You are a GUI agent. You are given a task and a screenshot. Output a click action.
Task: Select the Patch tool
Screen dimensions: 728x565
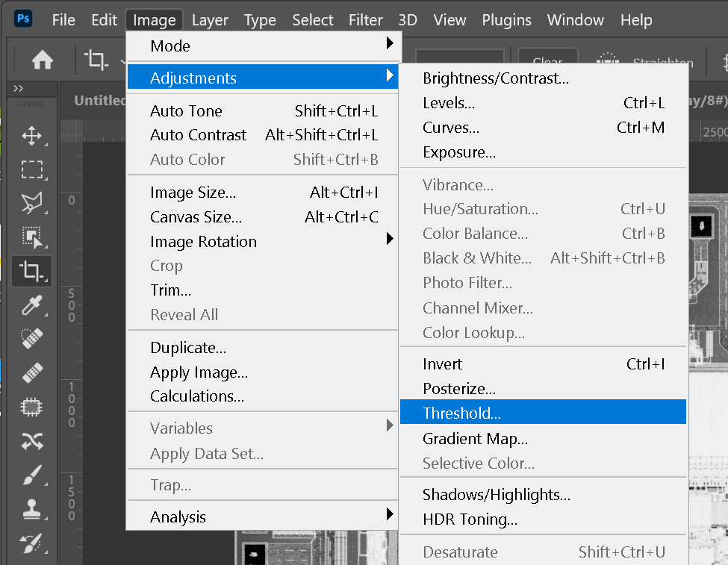(32, 408)
